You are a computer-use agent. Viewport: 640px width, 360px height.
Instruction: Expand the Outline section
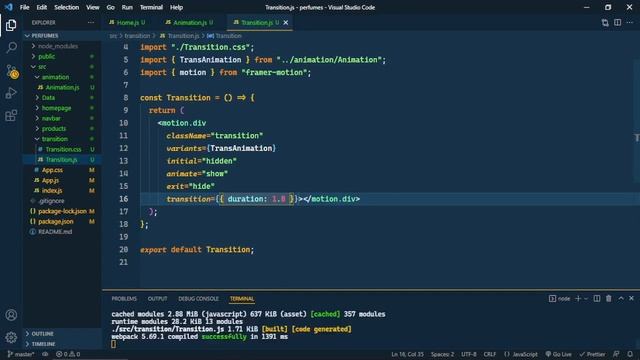click(x=62, y=334)
